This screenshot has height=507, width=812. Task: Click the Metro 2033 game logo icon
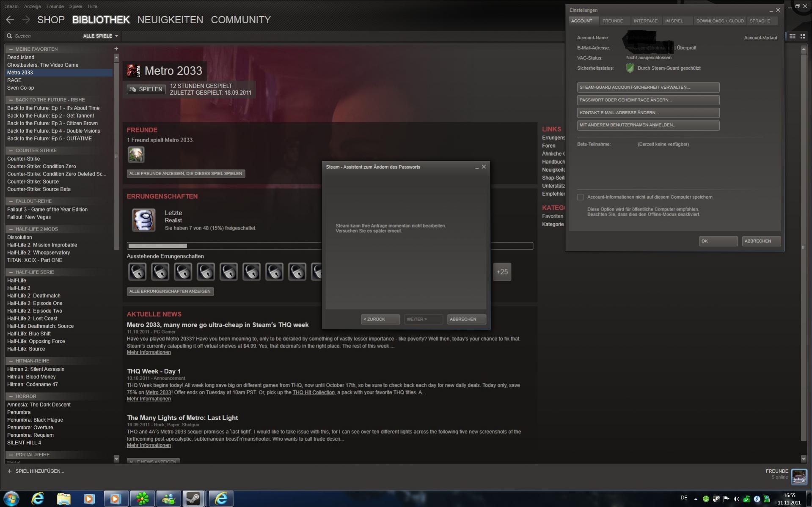click(134, 71)
